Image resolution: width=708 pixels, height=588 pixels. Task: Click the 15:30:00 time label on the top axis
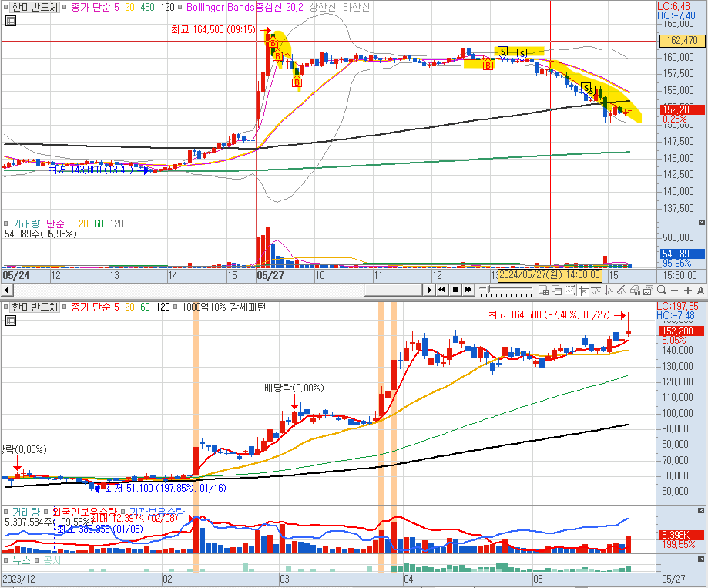click(679, 275)
